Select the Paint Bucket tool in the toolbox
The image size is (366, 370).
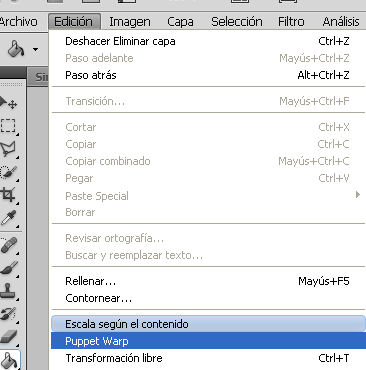pyautogui.click(x=9, y=360)
